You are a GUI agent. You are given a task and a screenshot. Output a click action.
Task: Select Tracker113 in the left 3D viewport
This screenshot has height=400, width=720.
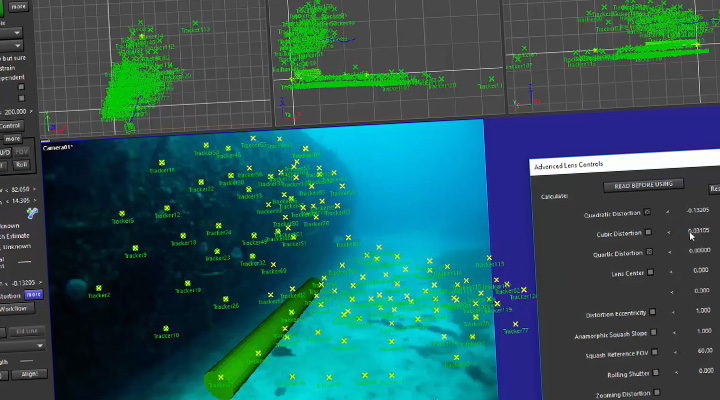point(195,23)
